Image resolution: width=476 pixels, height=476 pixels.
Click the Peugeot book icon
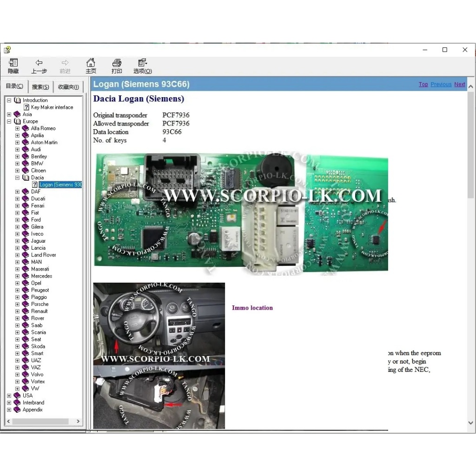pos(26,290)
